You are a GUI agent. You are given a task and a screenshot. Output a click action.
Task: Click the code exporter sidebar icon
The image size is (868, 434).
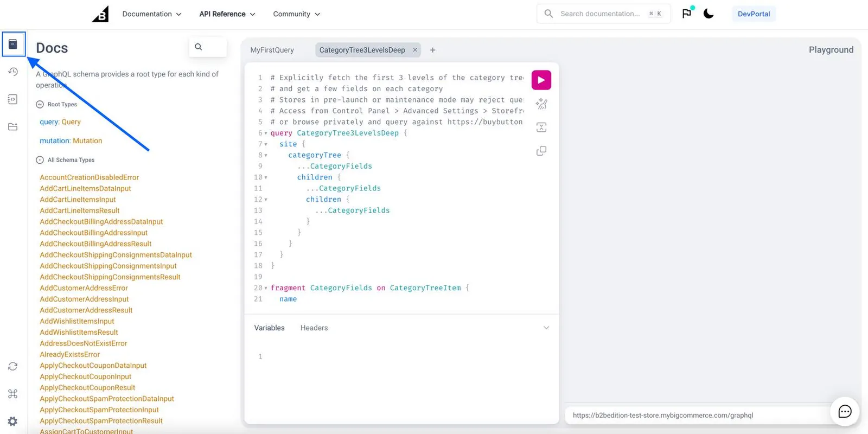click(x=13, y=99)
